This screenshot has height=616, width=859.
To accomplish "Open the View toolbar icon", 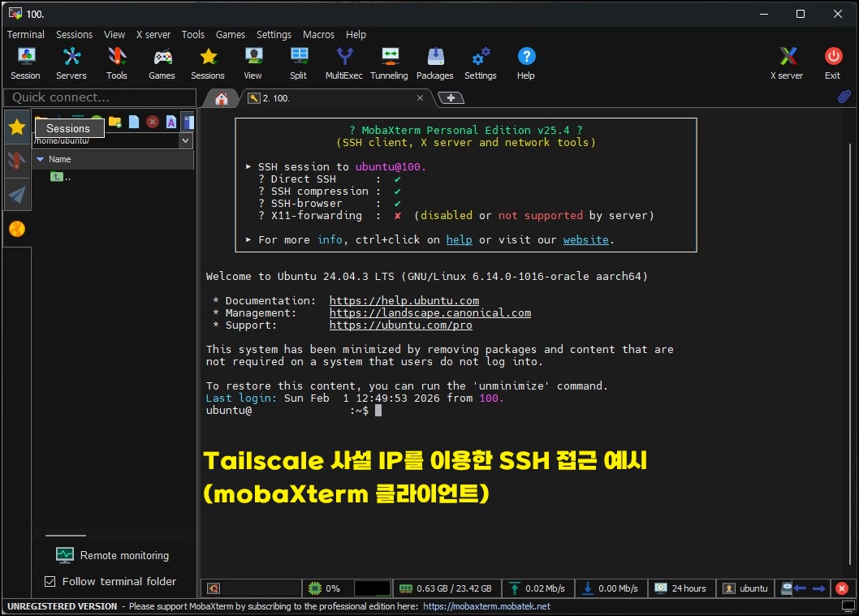I will click(x=253, y=63).
